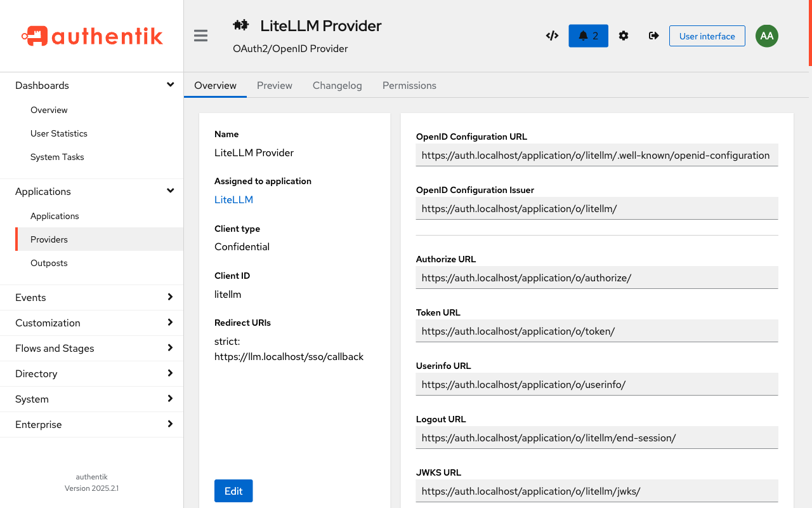
Task: Click the sign out icon
Action: [x=653, y=36]
